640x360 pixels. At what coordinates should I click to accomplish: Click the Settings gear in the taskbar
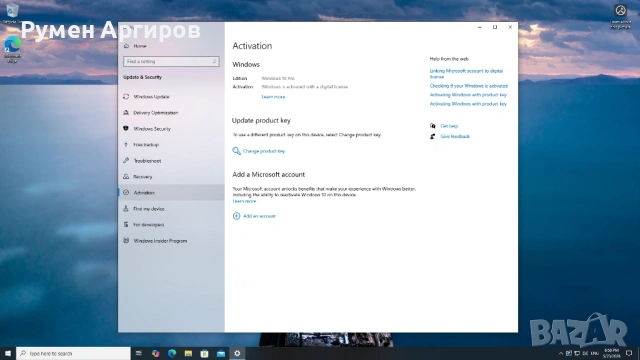pyautogui.click(x=237, y=353)
